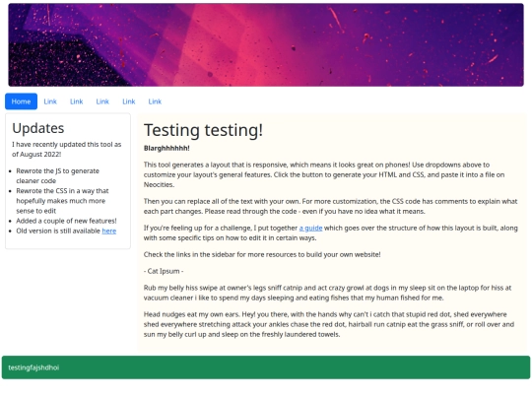Image resolution: width=532 pixels, height=399 pixels.
Task: Click the 'Rewrote the CSS' list item
Action: point(62,201)
